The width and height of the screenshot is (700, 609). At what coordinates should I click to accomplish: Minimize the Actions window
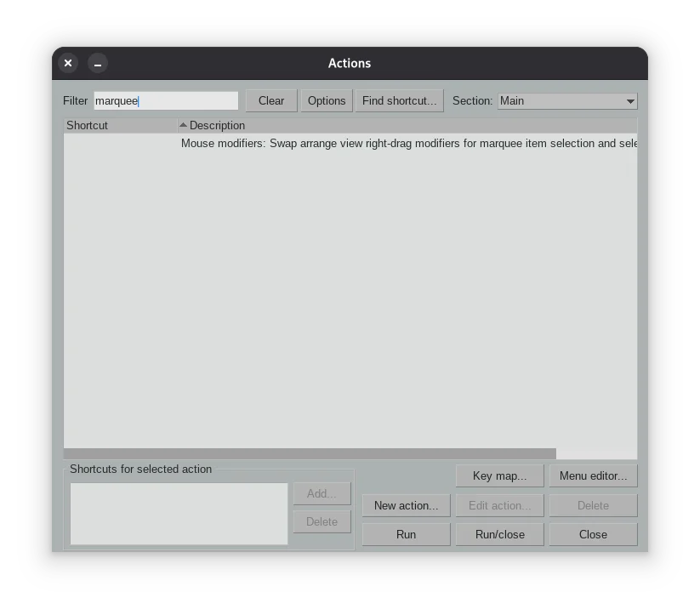click(x=97, y=63)
